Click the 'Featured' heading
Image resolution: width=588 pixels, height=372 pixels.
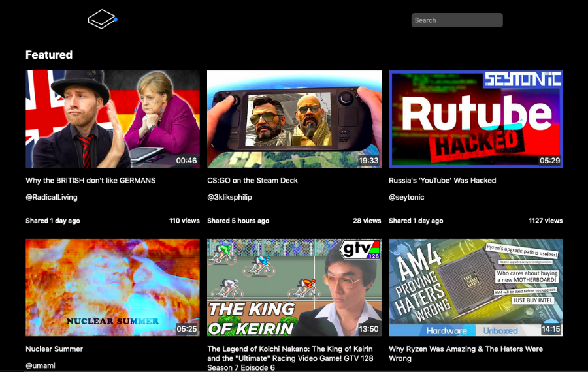[x=49, y=55]
